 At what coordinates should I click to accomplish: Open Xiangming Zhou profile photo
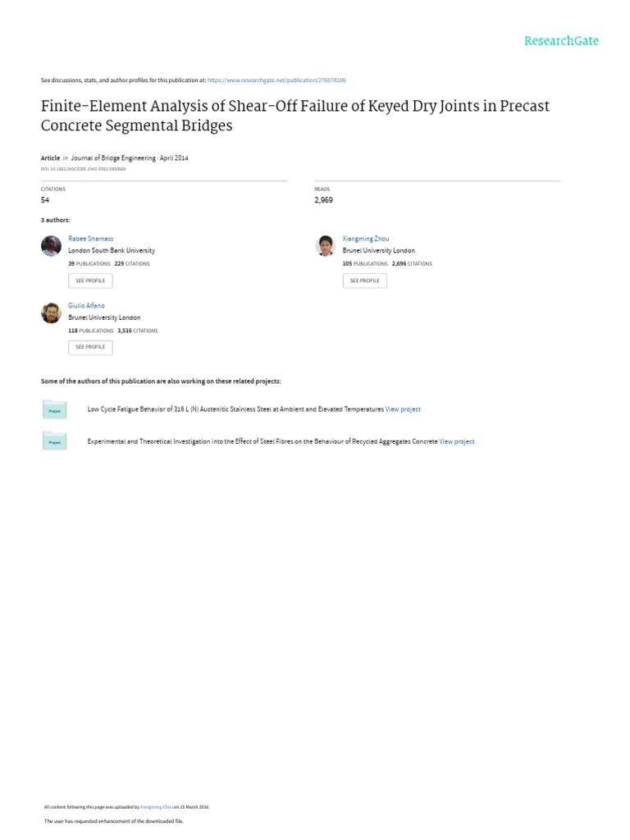tap(325, 246)
